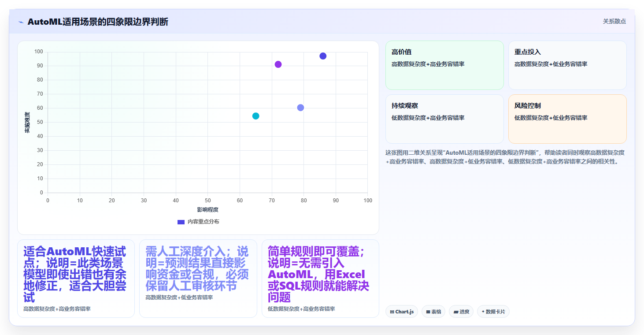The image size is (644, 335).
Task: Select the 持续观察 quadrant card
Action: [x=444, y=119]
